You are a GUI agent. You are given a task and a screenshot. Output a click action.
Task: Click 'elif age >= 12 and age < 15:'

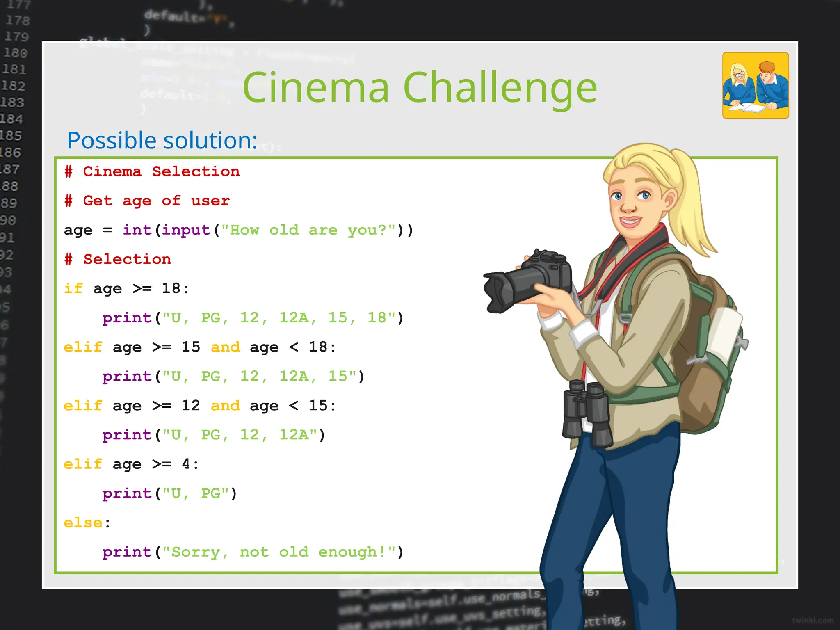[x=200, y=406]
